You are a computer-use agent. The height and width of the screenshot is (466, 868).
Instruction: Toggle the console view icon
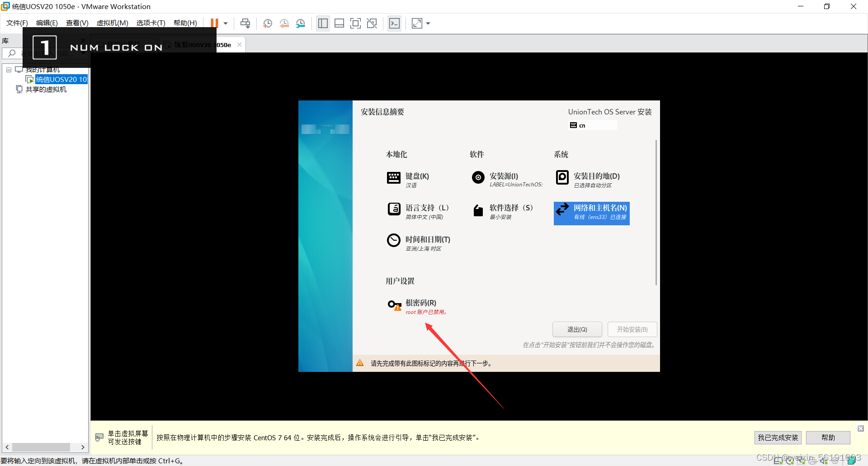coord(394,23)
